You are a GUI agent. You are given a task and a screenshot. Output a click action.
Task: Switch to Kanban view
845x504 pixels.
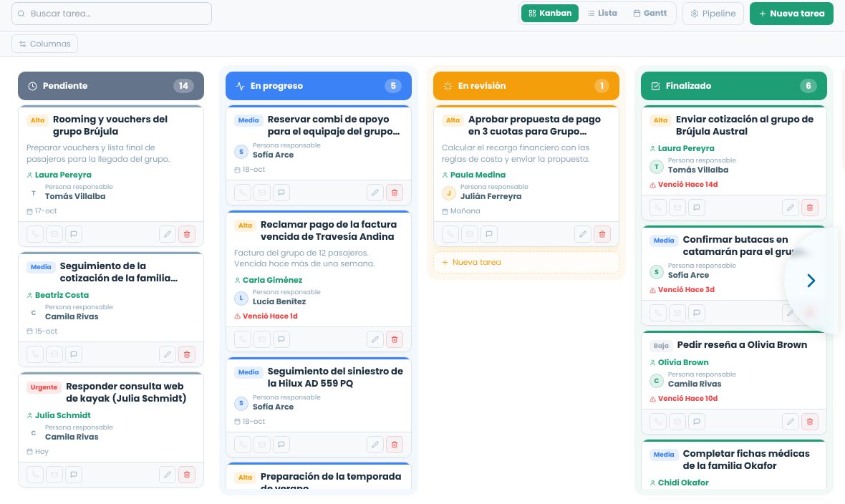[550, 14]
